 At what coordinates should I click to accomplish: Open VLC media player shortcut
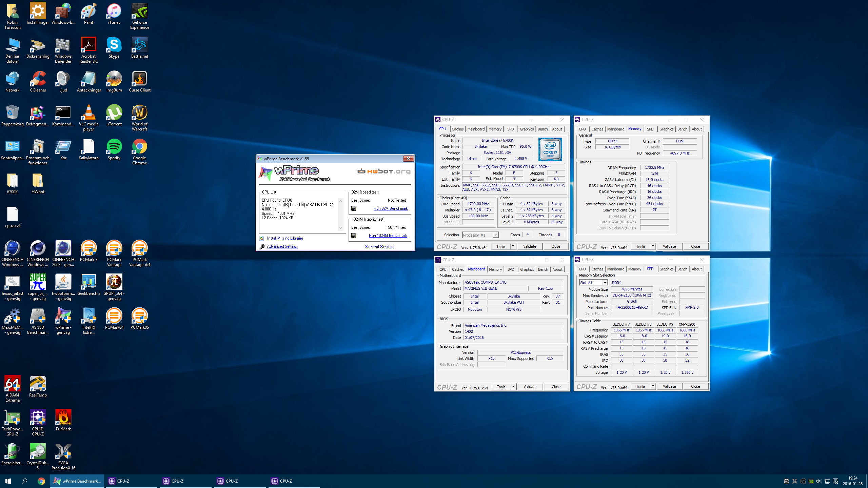(x=88, y=118)
